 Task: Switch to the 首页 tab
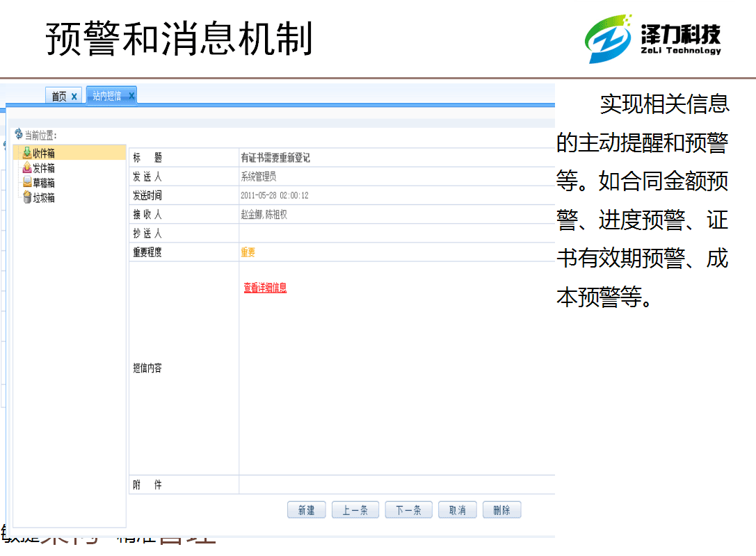click(x=59, y=96)
